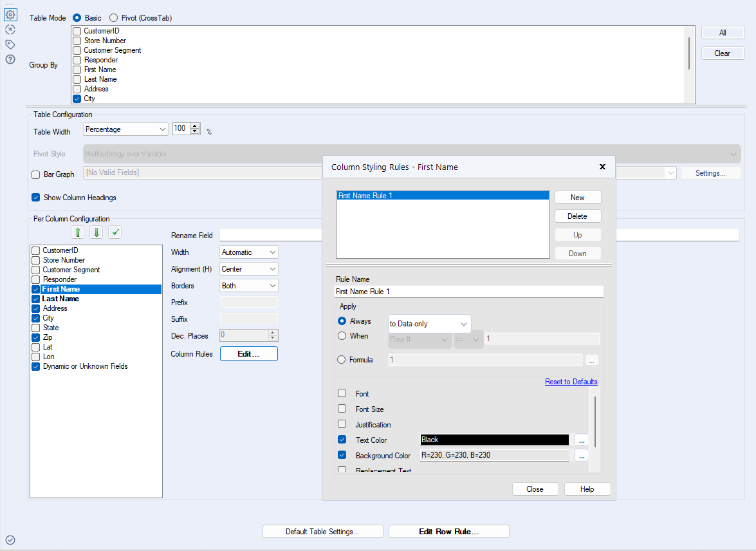Open the Width Automatic dropdown
The height and width of the screenshot is (551, 756).
point(249,252)
